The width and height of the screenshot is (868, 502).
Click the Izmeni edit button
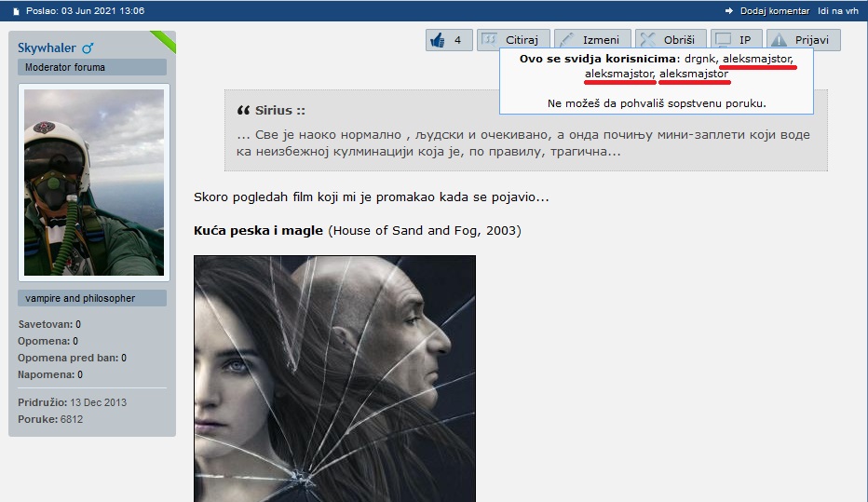point(592,40)
